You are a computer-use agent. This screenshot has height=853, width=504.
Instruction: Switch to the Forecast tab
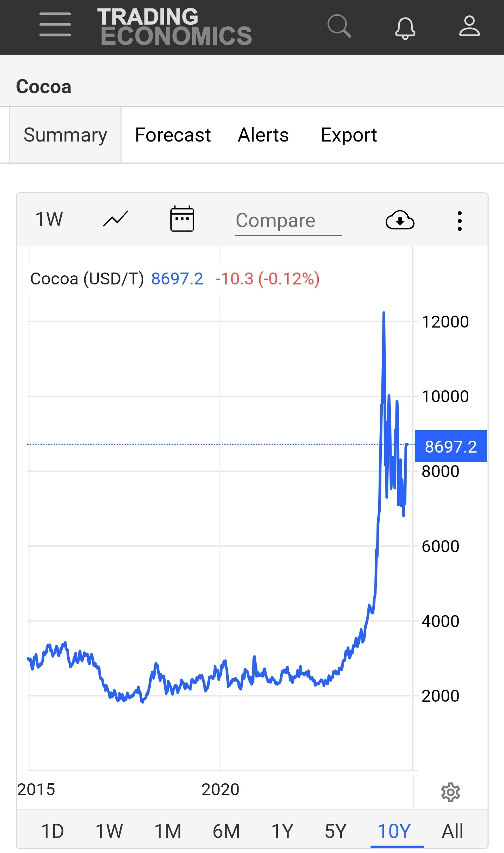[x=173, y=135]
